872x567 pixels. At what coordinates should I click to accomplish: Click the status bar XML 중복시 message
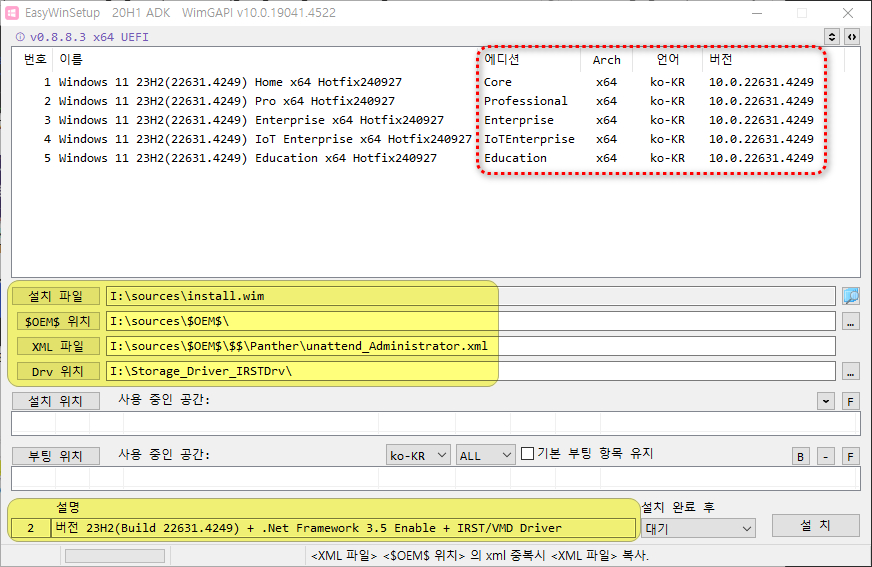pyautogui.click(x=480, y=556)
